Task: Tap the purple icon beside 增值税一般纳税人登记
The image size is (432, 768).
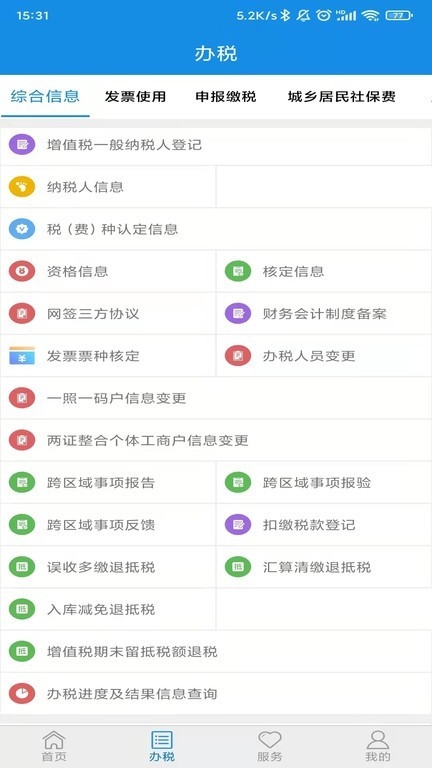Action: [x=22, y=144]
